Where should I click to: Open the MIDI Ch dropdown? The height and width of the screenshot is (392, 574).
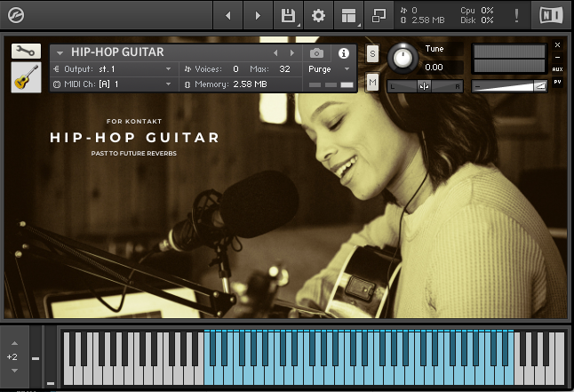[x=169, y=84]
